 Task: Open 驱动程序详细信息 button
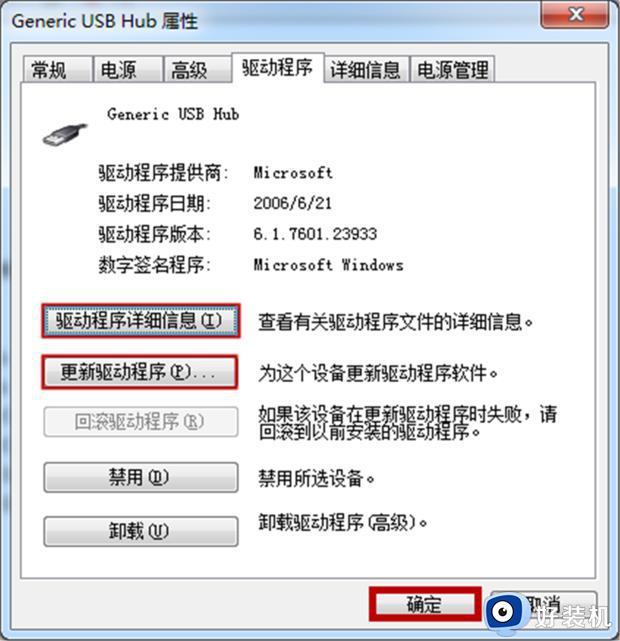(x=141, y=320)
